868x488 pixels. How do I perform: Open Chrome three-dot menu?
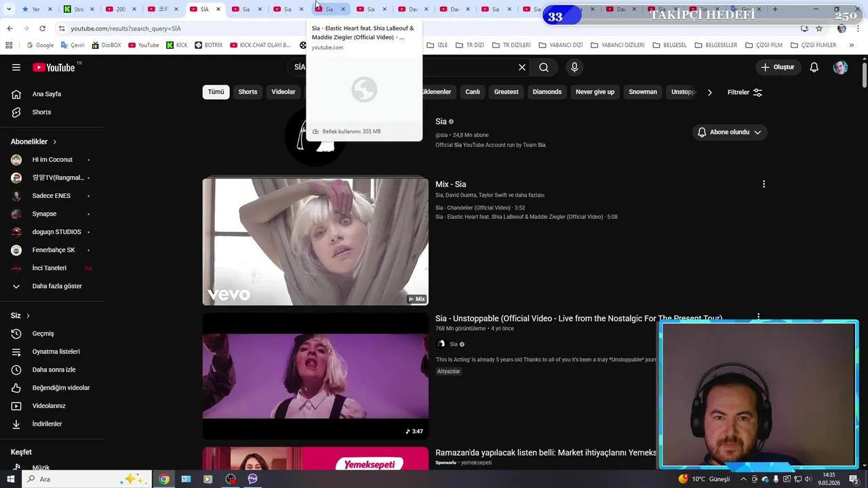pyautogui.click(x=858, y=28)
